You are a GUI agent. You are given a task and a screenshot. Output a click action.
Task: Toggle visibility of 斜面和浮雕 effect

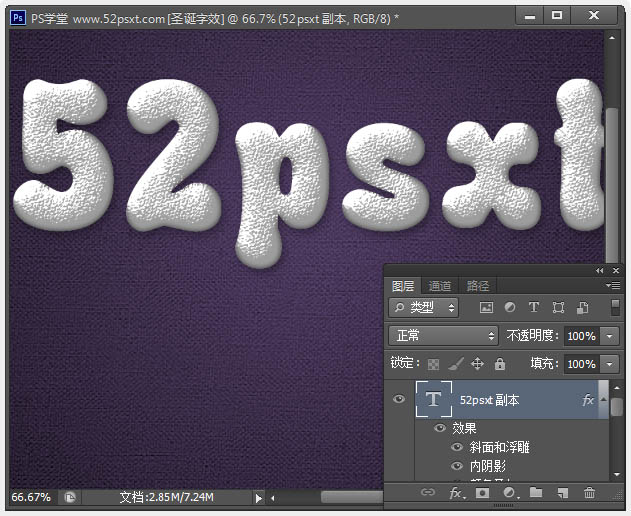457,447
